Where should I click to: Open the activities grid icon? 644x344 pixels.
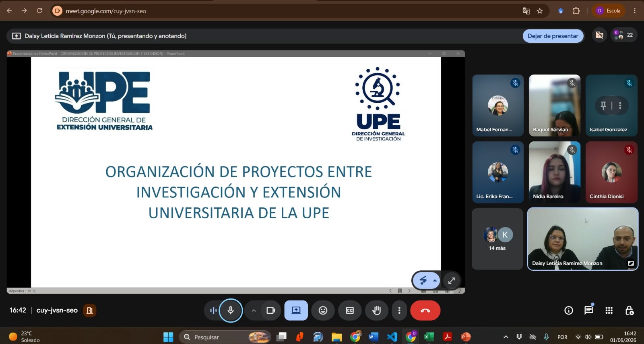pos(609,310)
